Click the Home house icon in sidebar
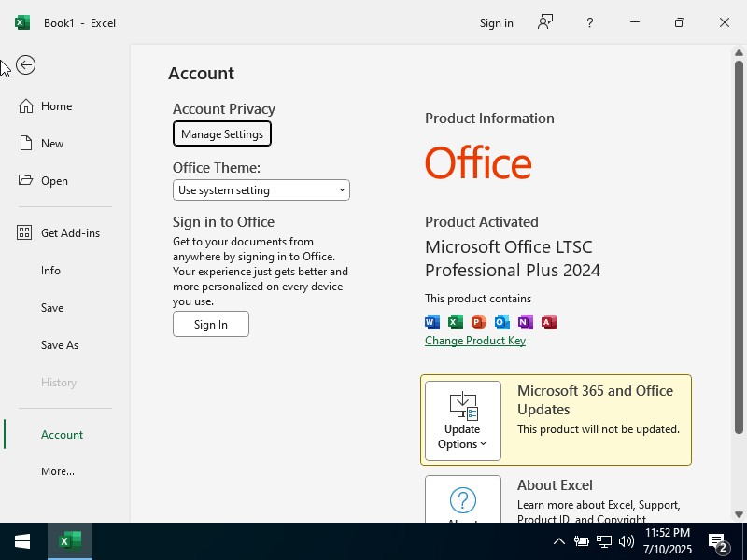747x560 pixels. coord(26,105)
